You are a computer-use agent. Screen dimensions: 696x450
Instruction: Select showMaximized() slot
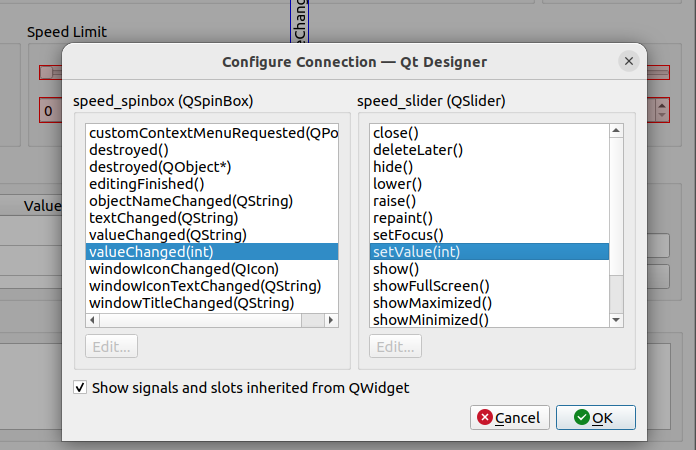[x=490, y=303]
